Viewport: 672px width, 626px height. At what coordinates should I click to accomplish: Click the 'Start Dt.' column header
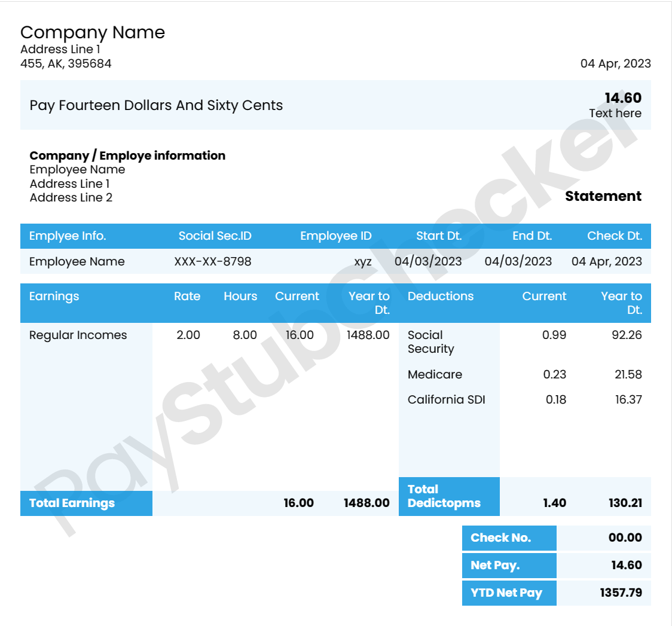[x=439, y=236]
